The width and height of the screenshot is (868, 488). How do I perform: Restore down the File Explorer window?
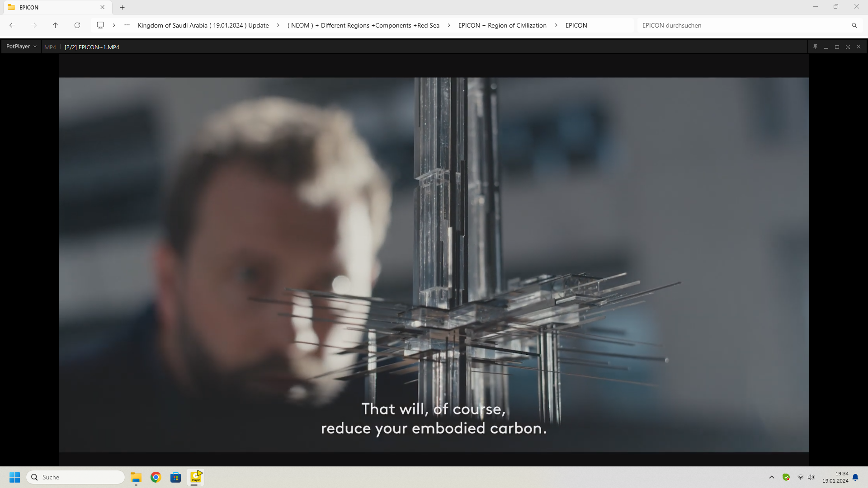pos(836,7)
